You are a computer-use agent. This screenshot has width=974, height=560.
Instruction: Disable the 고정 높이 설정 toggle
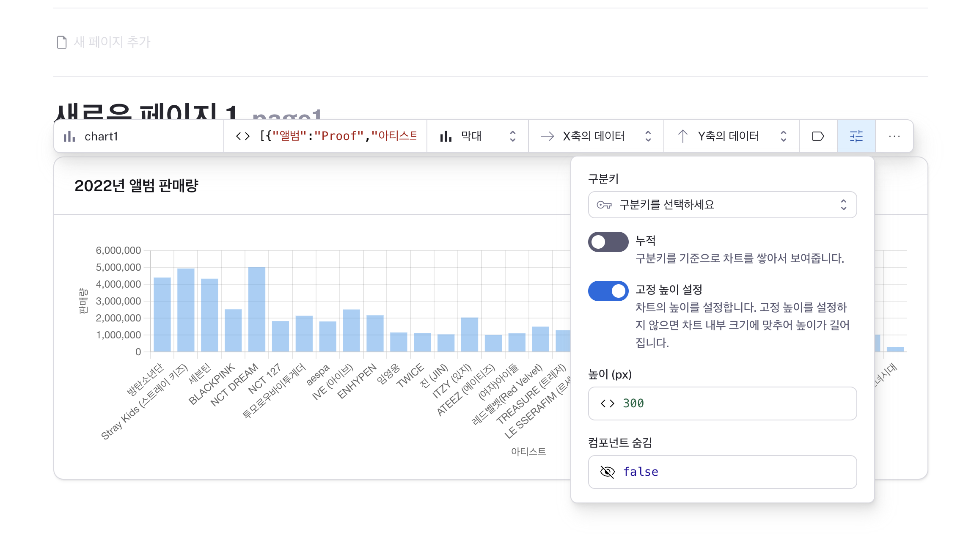(x=608, y=291)
